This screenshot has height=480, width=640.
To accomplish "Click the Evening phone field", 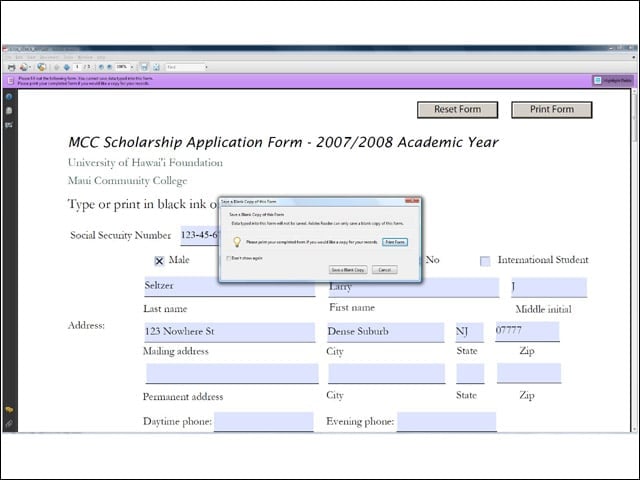I will point(447,422).
